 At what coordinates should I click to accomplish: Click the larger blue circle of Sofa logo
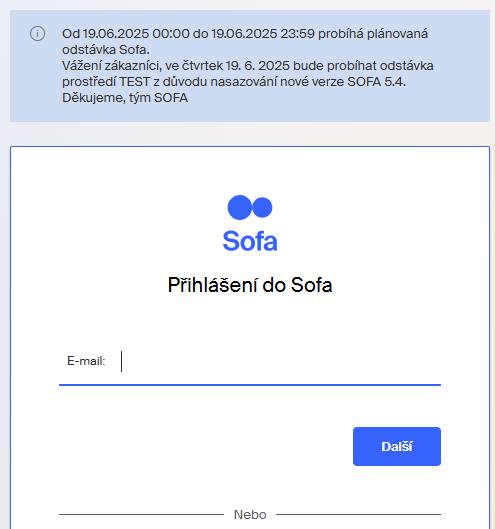pyautogui.click(x=240, y=207)
